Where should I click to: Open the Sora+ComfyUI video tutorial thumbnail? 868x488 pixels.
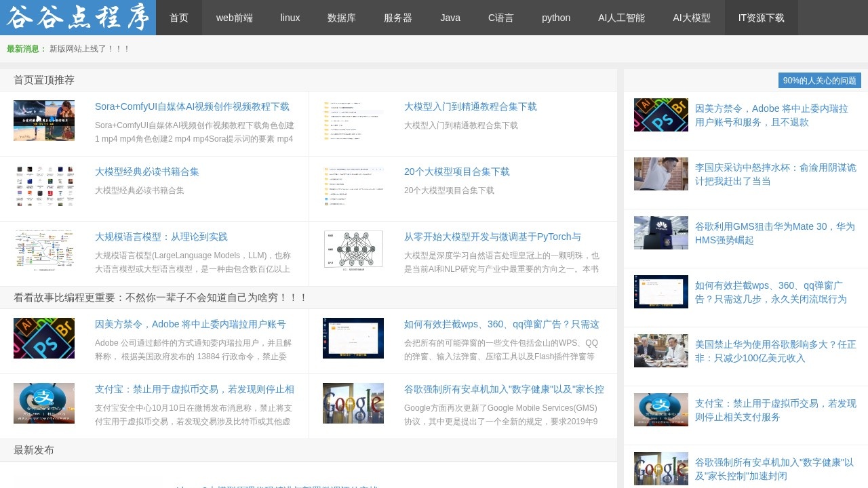coord(44,121)
